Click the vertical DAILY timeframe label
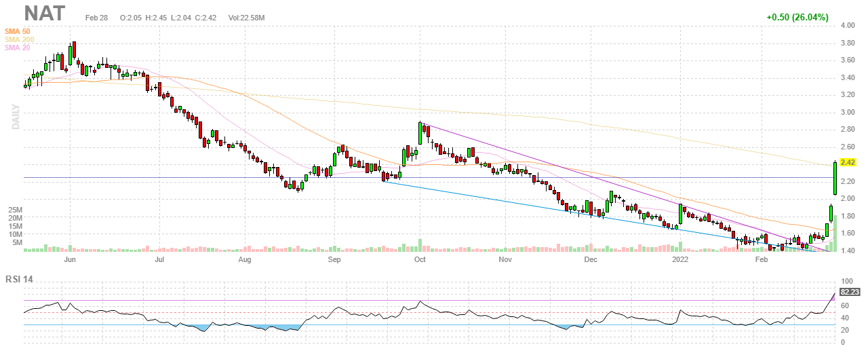The width and height of the screenshot is (868, 353). 14,117
